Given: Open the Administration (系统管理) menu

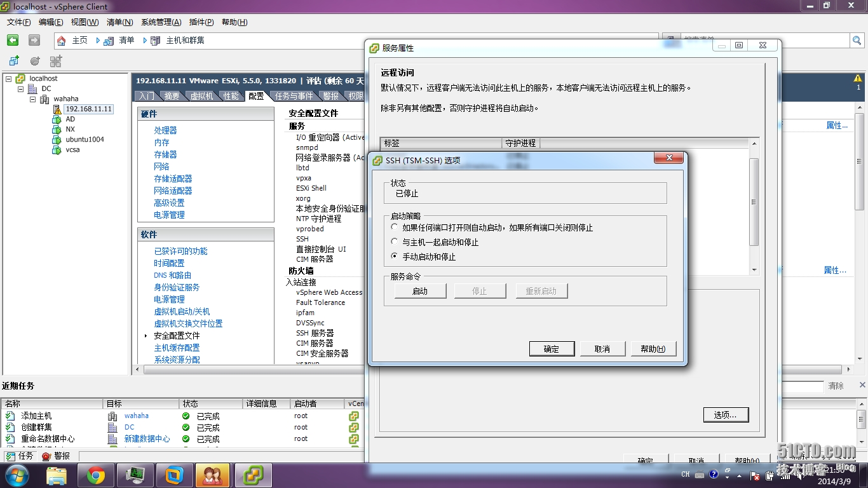Looking at the screenshot, I should 161,22.
